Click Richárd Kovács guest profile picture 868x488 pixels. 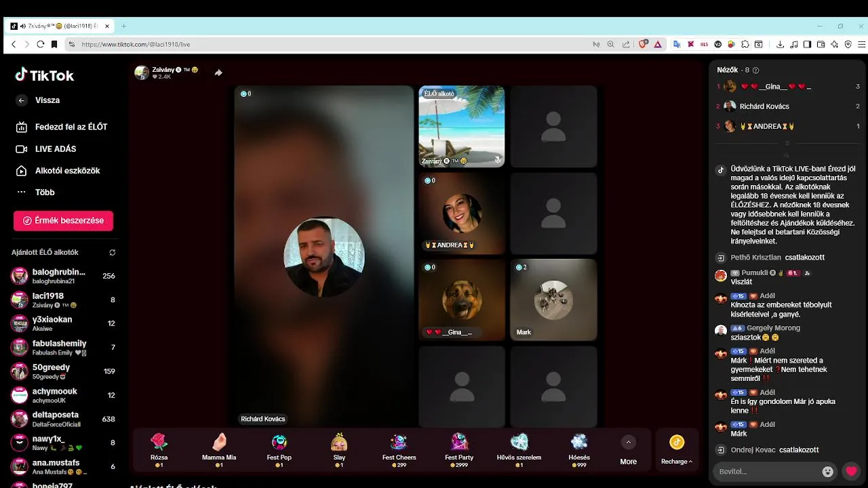324,256
